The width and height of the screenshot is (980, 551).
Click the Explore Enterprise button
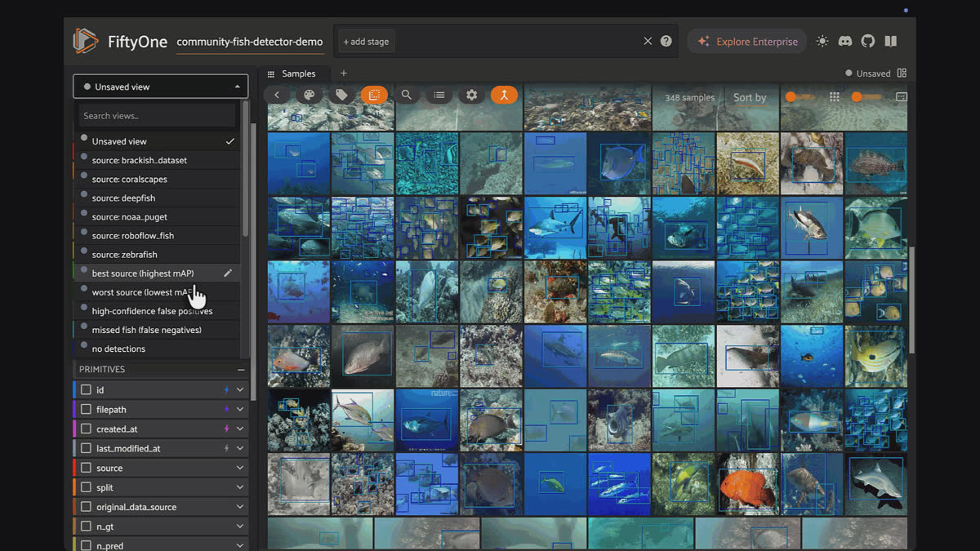pyautogui.click(x=746, y=42)
